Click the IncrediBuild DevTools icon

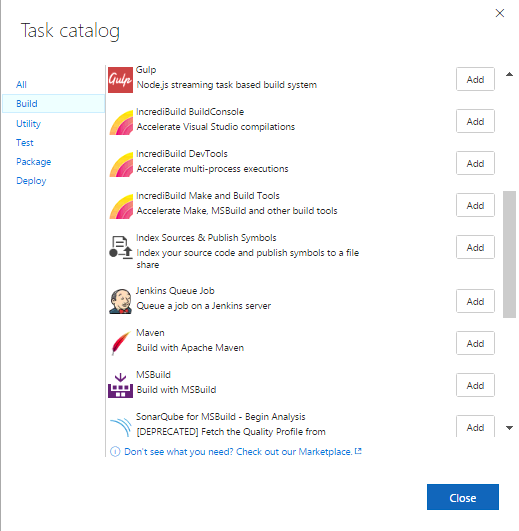[x=121, y=164]
